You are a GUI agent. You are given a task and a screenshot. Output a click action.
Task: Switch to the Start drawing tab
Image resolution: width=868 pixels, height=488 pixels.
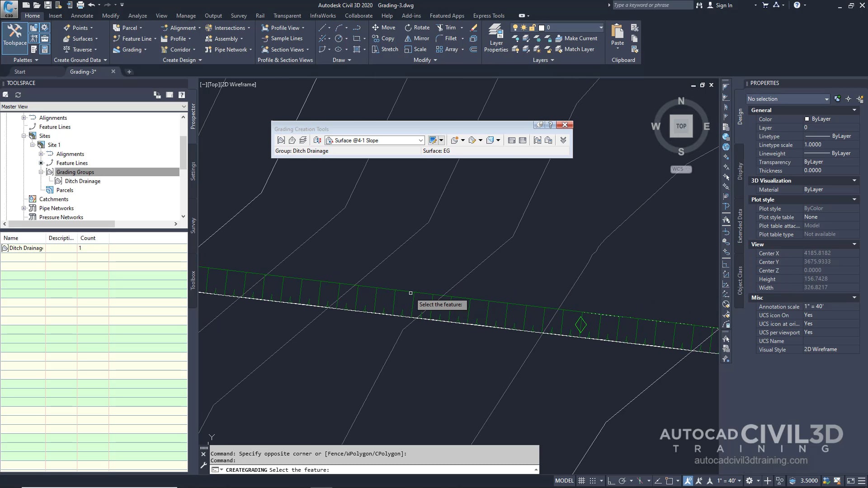pos(19,71)
